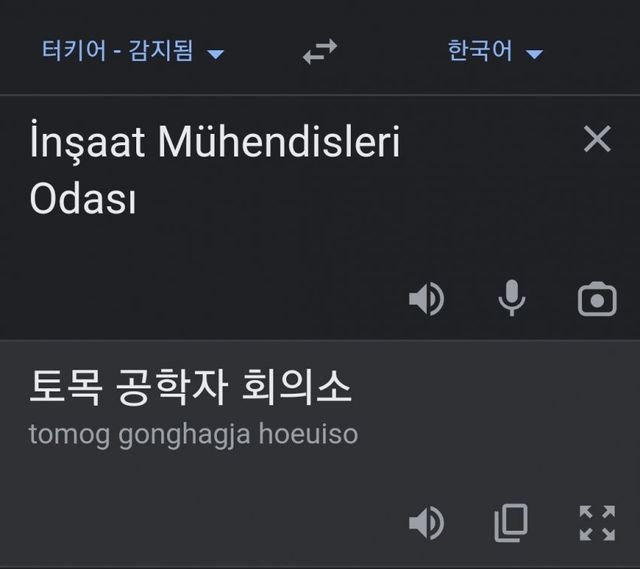Play the Korean translation audio
640x569 pixels.
427,522
